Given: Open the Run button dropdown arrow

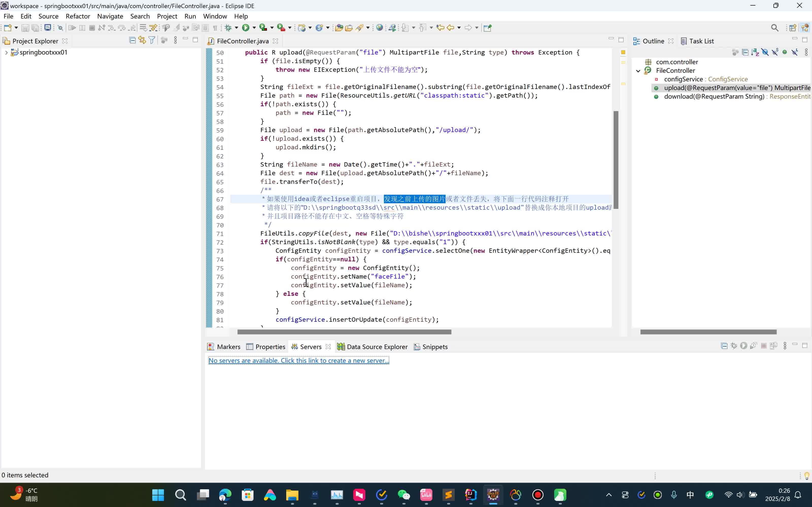Looking at the screenshot, I should 254,28.
